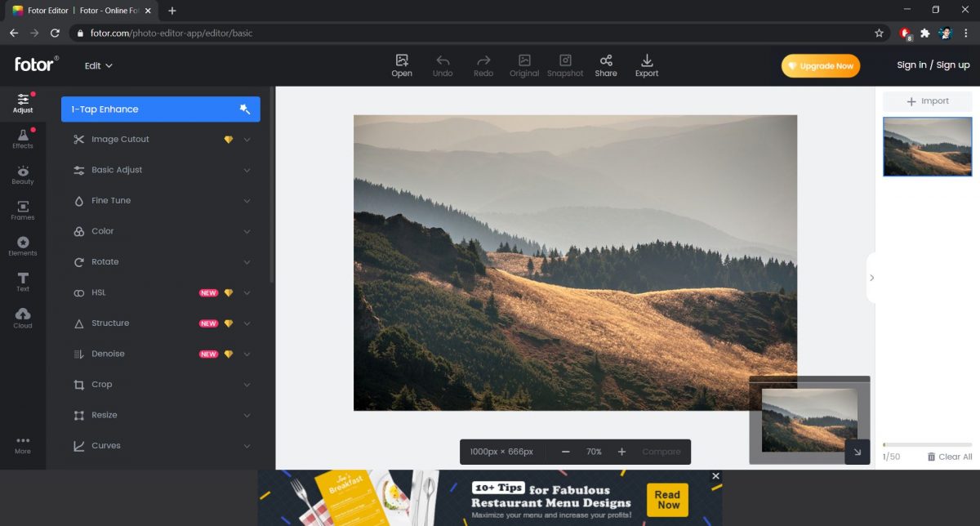Increase zoom with the plus control
The height and width of the screenshot is (526, 980).
pos(621,451)
